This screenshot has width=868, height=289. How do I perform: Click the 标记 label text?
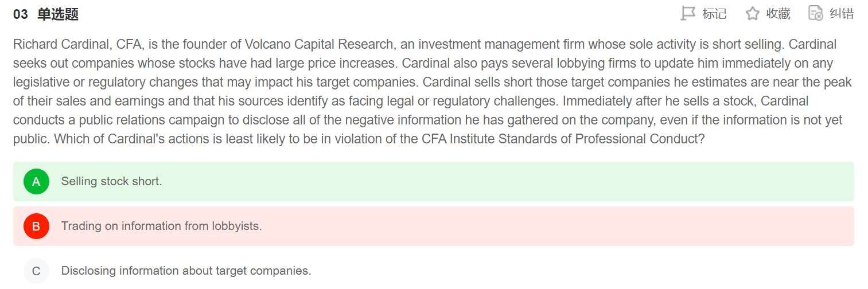pos(714,14)
